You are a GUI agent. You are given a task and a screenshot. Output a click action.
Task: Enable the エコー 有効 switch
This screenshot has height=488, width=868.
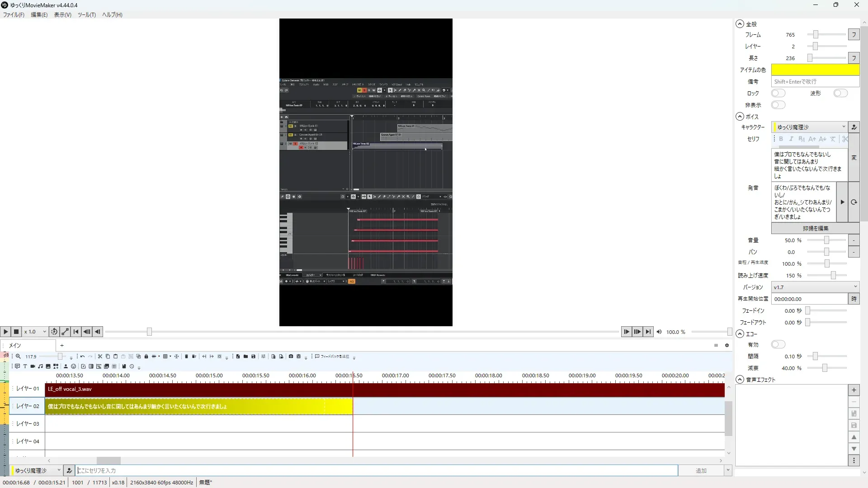coord(778,344)
